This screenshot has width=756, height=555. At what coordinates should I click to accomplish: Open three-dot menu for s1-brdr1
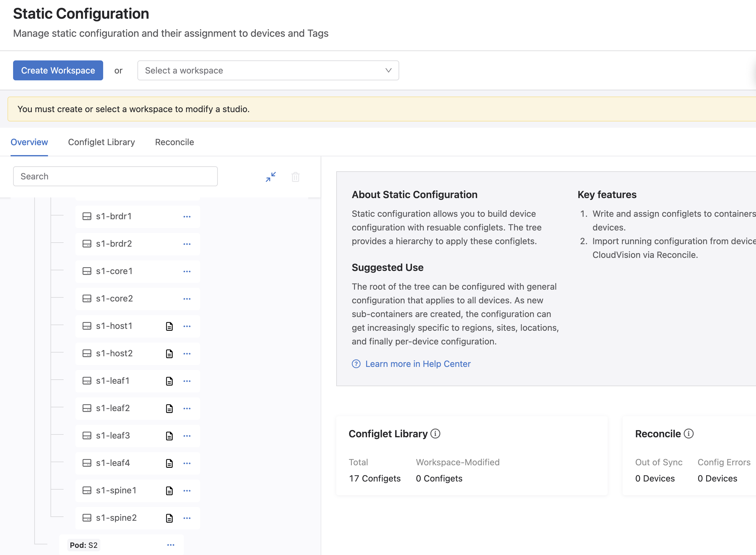click(x=187, y=217)
